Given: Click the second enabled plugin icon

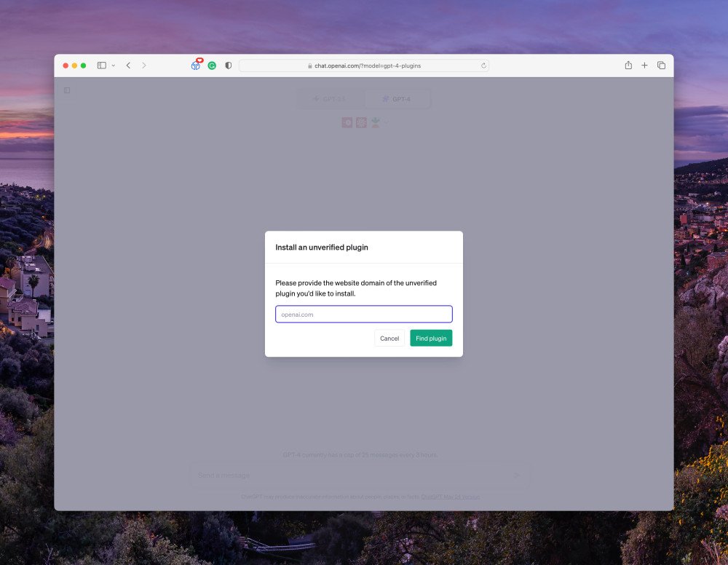Looking at the screenshot, I should click(x=361, y=122).
